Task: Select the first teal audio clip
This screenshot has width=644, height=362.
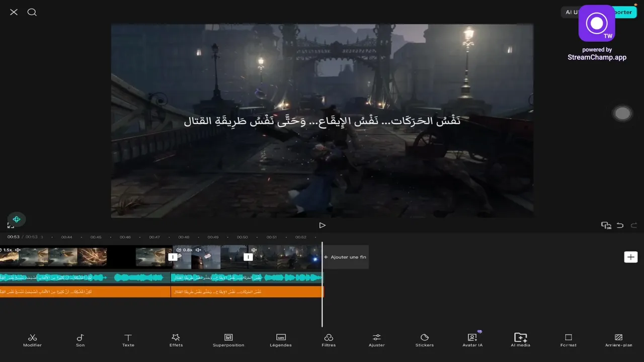Action: coord(85,278)
